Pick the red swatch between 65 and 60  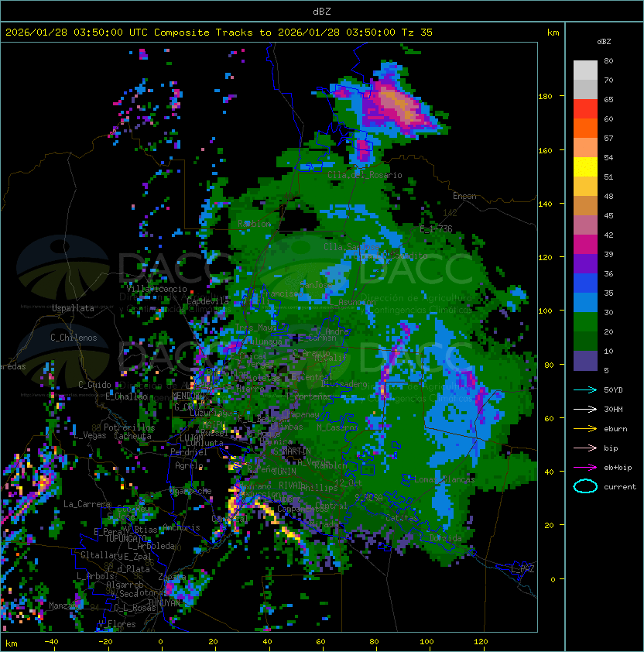(585, 109)
